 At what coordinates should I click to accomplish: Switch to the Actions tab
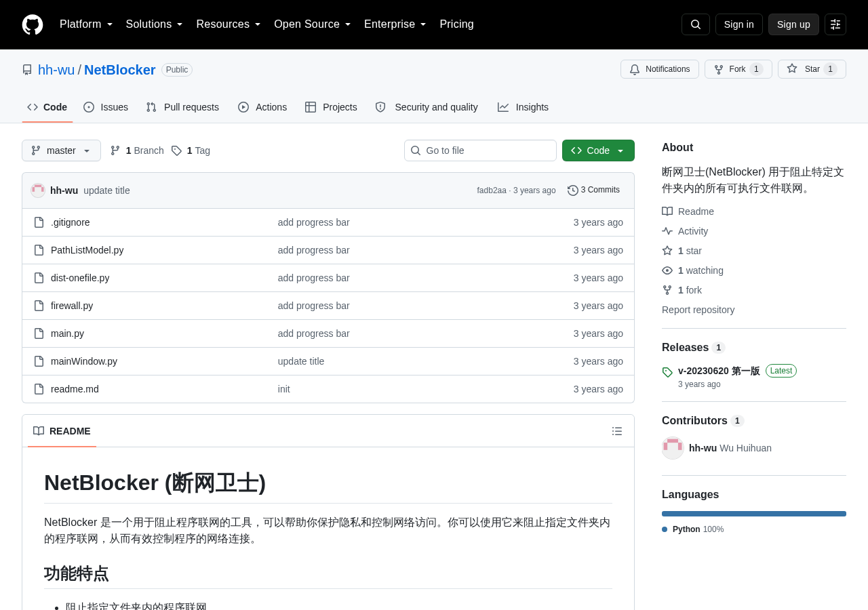262,107
